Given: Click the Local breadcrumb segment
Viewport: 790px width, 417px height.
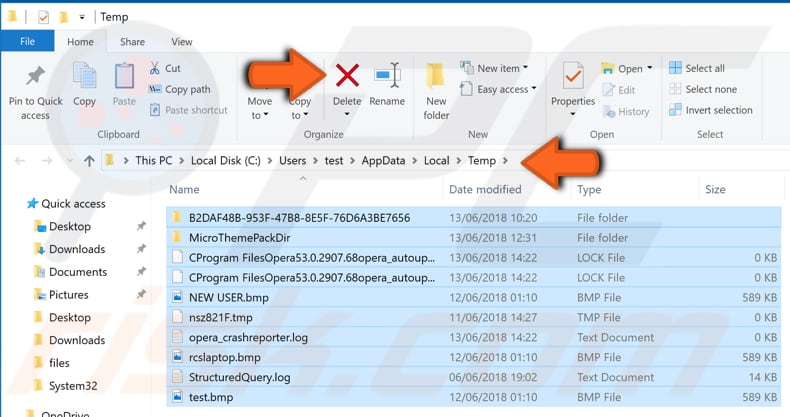Looking at the screenshot, I should pos(436,161).
